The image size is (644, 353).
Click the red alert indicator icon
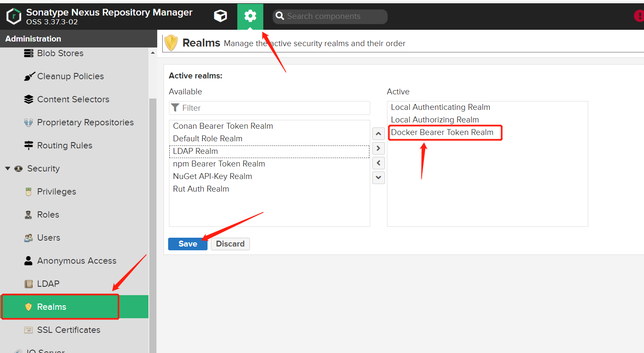tap(639, 16)
